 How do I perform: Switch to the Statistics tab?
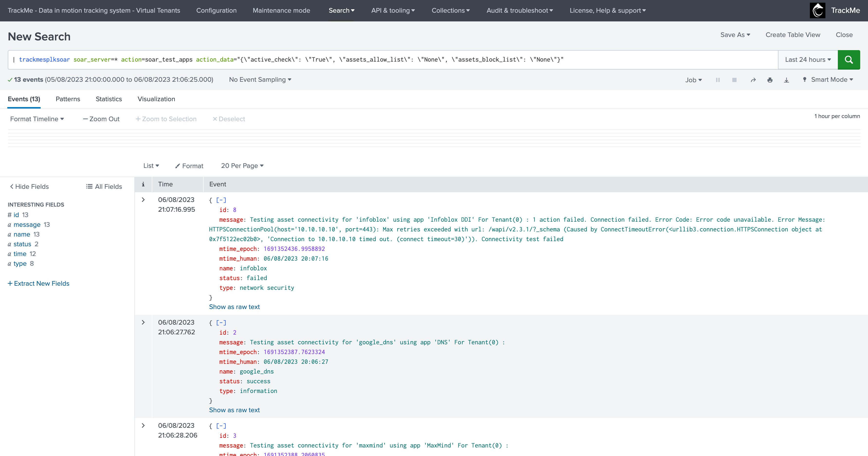pyautogui.click(x=108, y=99)
